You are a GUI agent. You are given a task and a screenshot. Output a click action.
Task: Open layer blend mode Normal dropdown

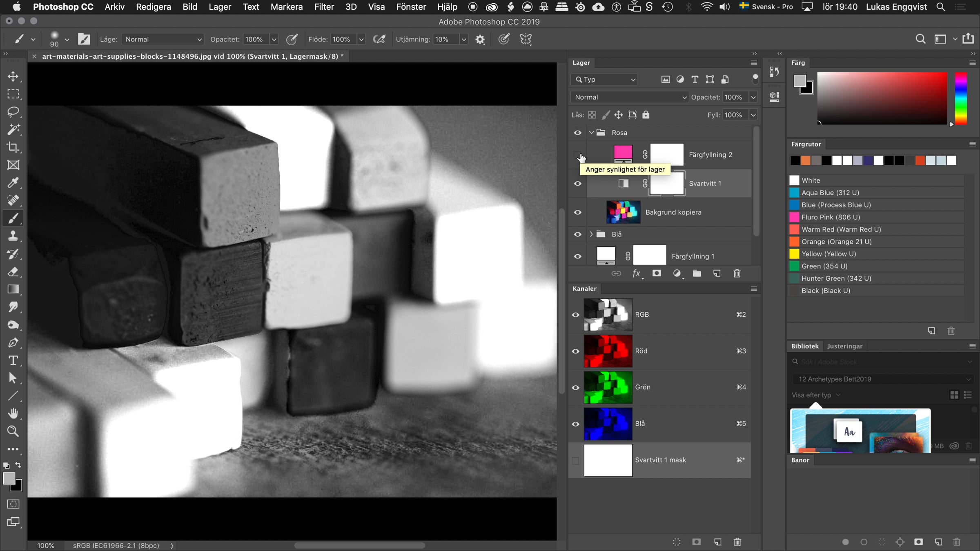[629, 97]
